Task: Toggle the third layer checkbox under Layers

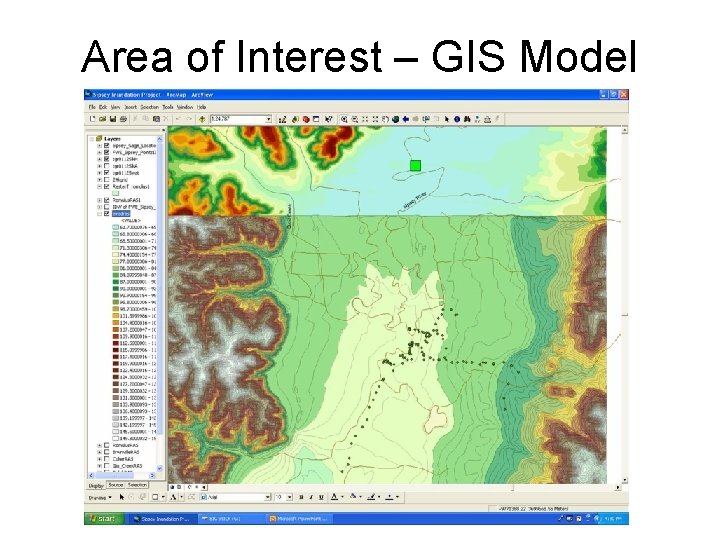Action: coord(107,159)
